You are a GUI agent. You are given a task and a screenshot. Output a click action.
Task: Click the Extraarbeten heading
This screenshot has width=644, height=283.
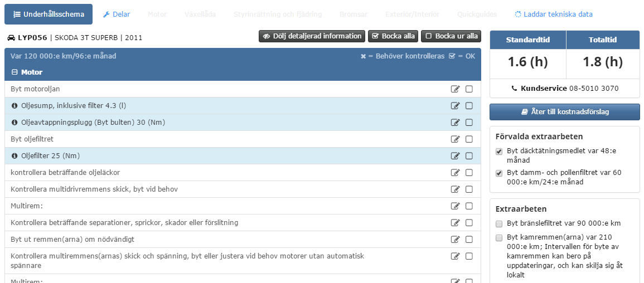tap(521, 209)
